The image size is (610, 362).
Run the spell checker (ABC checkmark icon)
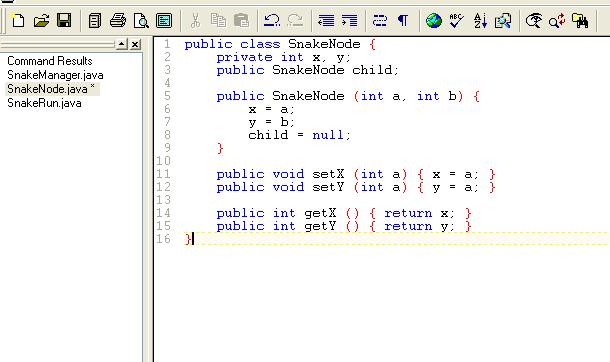456,20
